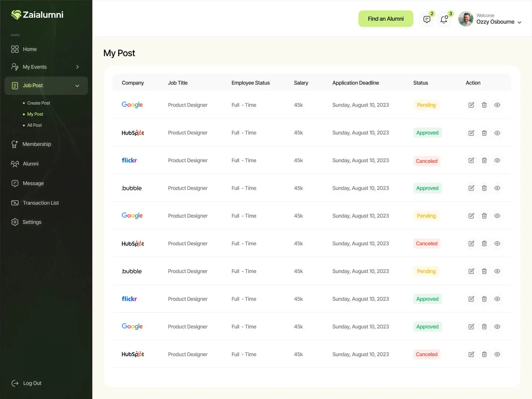
Task: Click the Zaialumni logo
Action: pos(37,15)
